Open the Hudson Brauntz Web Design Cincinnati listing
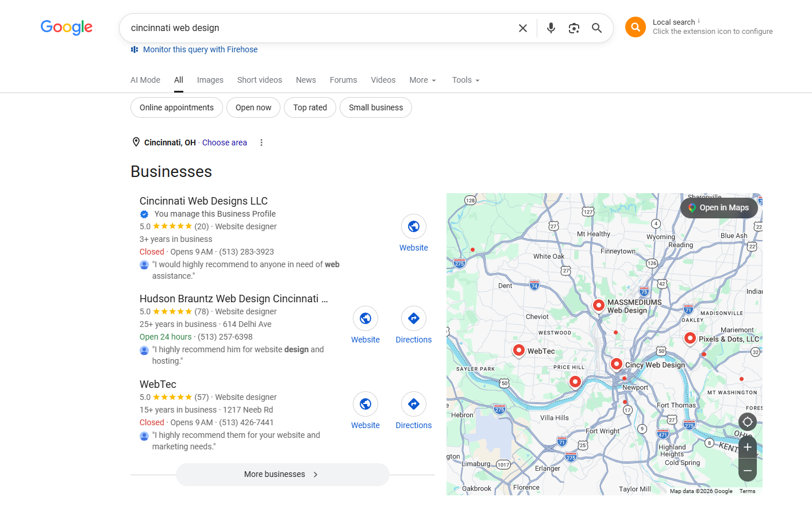 point(234,299)
